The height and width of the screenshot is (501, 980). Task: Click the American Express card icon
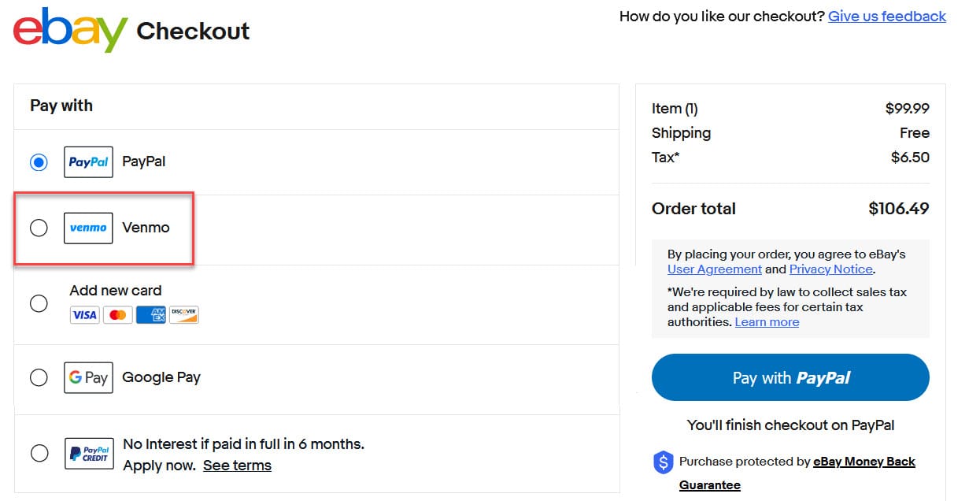[150, 315]
